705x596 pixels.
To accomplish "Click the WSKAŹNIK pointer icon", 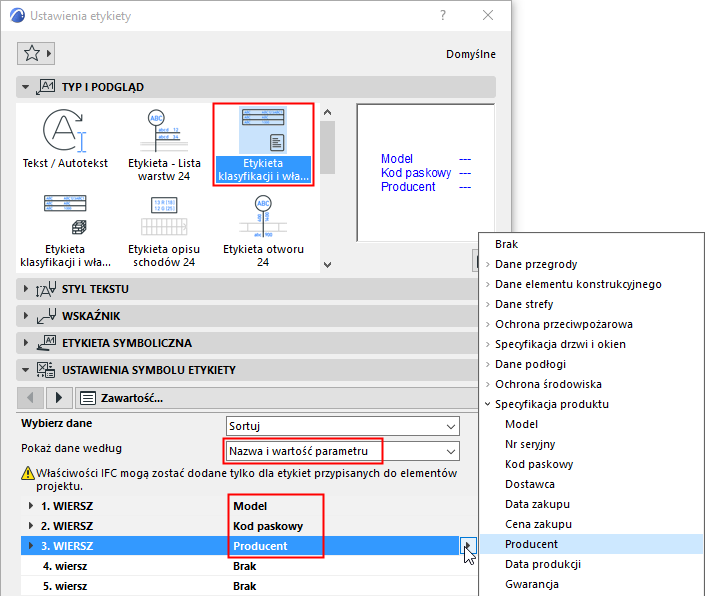I will click(45, 316).
